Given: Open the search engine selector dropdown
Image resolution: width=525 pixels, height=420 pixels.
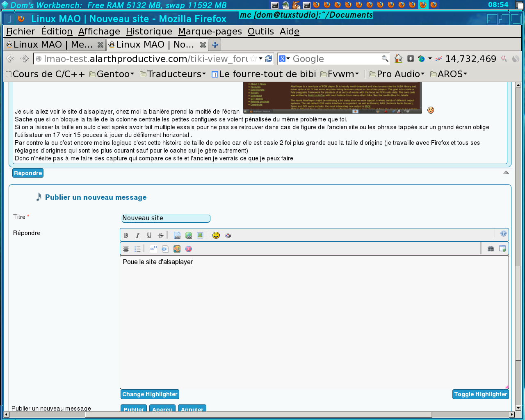Looking at the screenshot, I should (x=284, y=59).
